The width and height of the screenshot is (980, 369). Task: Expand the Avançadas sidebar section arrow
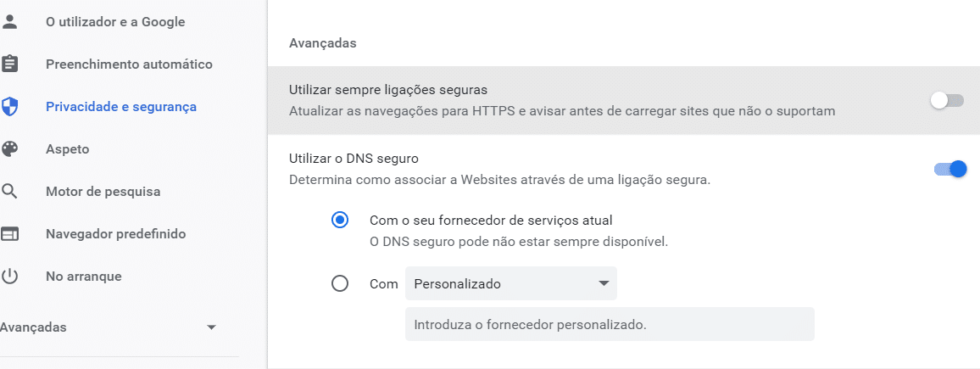(211, 327)
